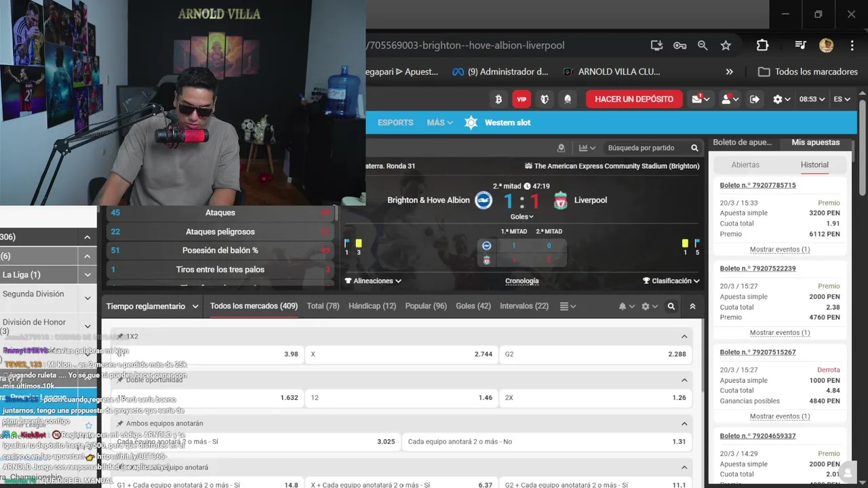Click the Liverpool club crest

pos(560,200)
